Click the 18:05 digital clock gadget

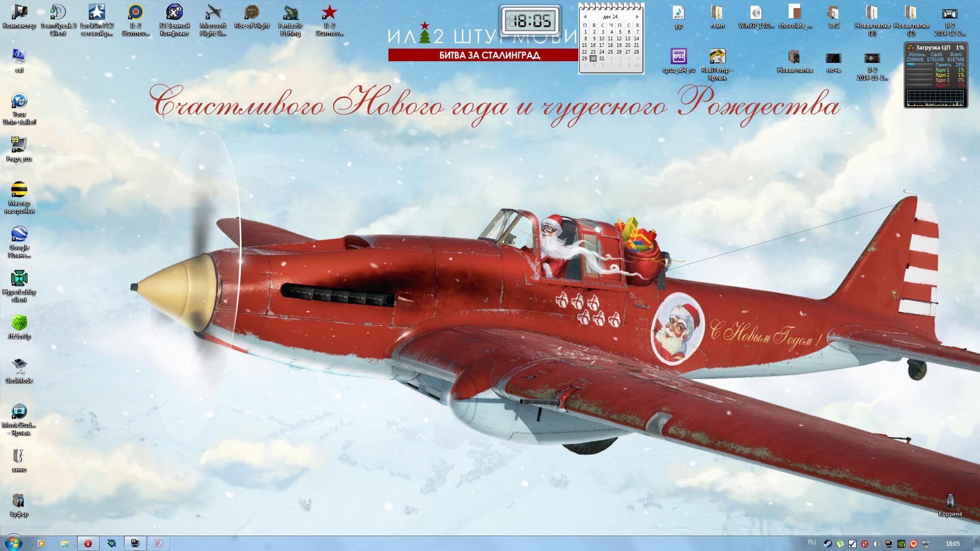[531, 20]
